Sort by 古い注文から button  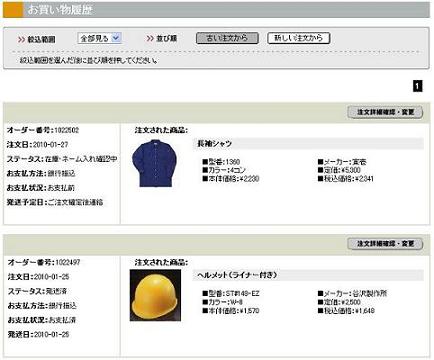pos(227,38)
